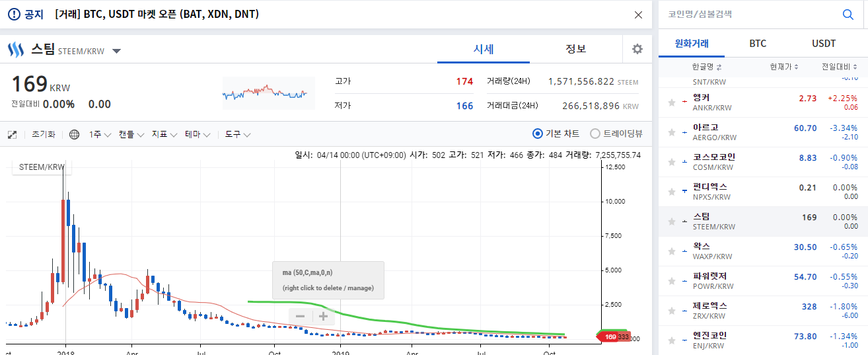Click the STEEM/KRW chart legend label
Screen dimensions: 868x355
click(42, 167)
